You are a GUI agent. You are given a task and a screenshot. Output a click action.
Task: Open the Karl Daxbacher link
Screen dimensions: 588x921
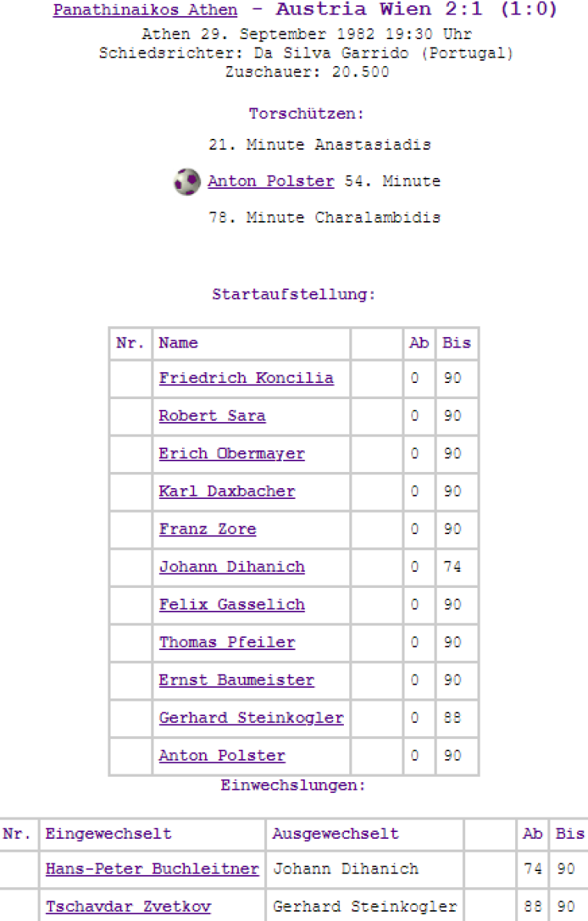pos(227,491)
